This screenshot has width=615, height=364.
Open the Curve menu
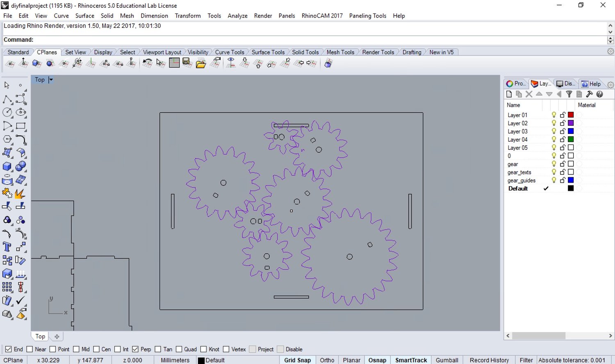pyautogui.click(x=61, y=16)
